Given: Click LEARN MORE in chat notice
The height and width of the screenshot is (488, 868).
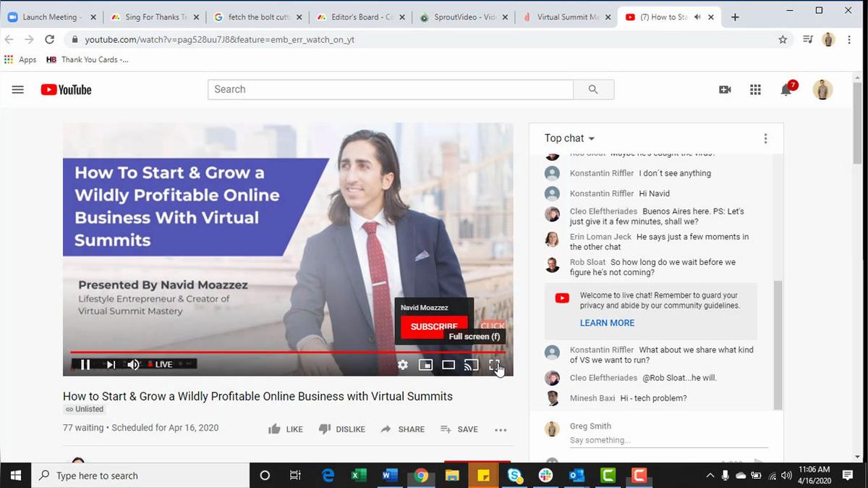Looking at the screenshot, I should (607, 323).
